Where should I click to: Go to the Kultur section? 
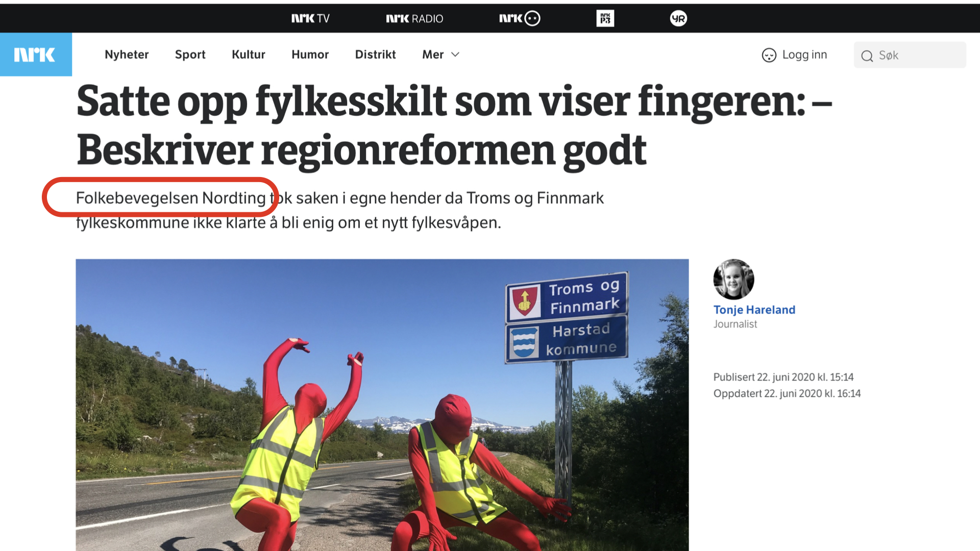pos(248,55)
